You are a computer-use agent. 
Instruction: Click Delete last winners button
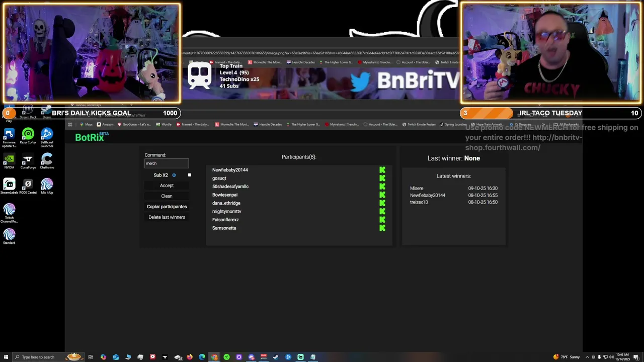point(167,217)
